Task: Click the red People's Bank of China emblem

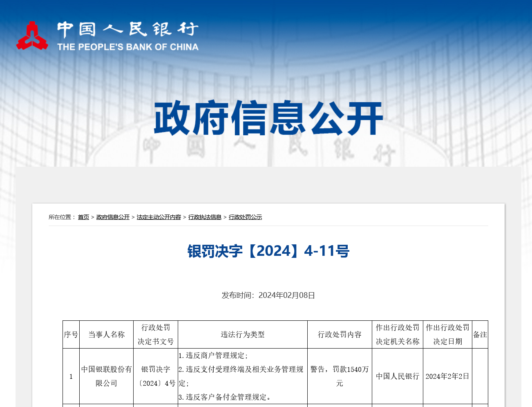Action: pos(32,36)
